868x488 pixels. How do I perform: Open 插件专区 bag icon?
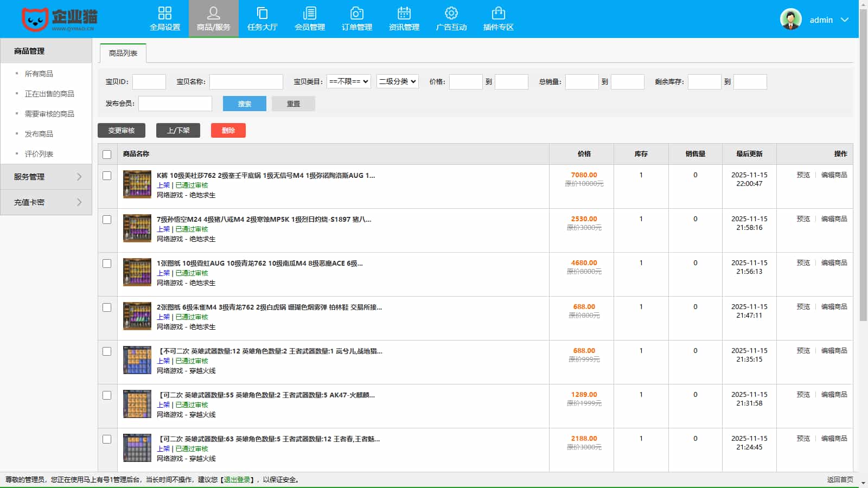[498, 14]
